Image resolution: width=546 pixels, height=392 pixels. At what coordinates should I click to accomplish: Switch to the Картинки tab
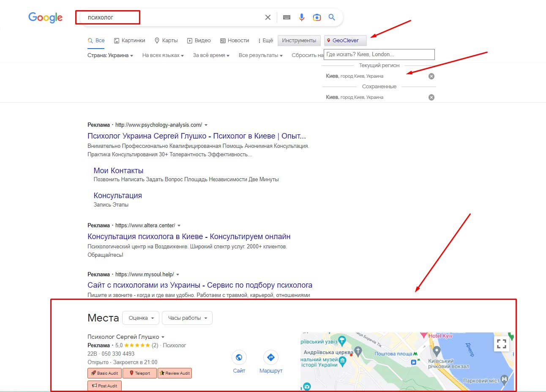[x=130, y=41]
